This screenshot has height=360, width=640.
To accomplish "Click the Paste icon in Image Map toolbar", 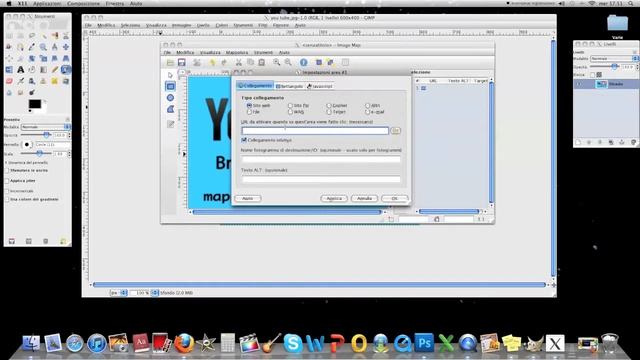I will point(262,62).
